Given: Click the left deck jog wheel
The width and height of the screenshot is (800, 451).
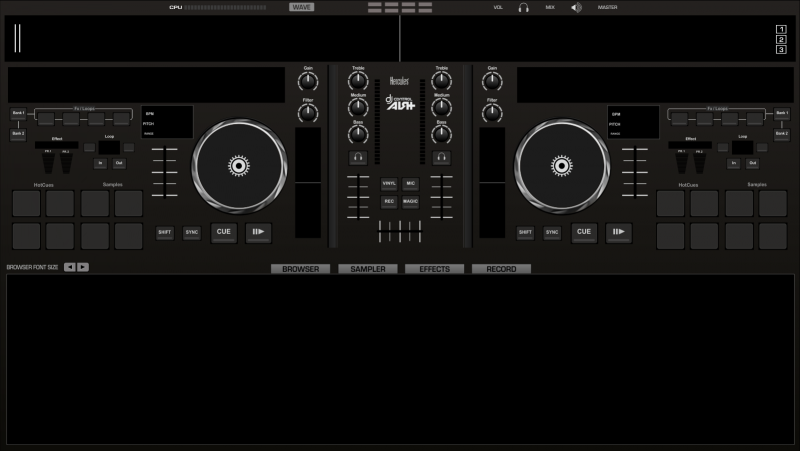Looking at the screenshot, I should (239, 166).
